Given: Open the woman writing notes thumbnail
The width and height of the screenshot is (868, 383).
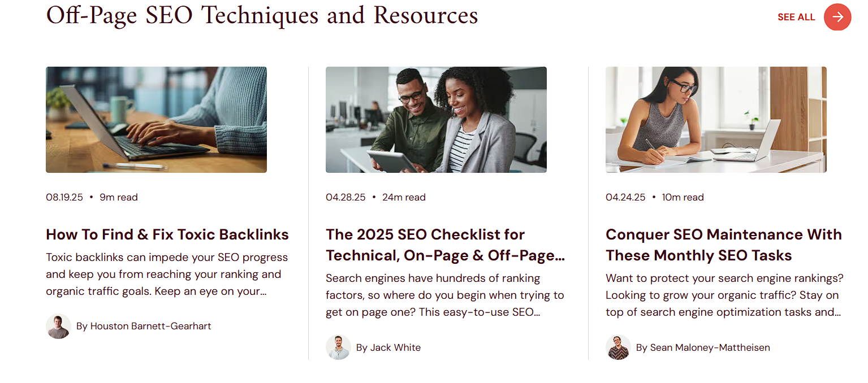Looking at the screenshot, I should pos(716,120).
